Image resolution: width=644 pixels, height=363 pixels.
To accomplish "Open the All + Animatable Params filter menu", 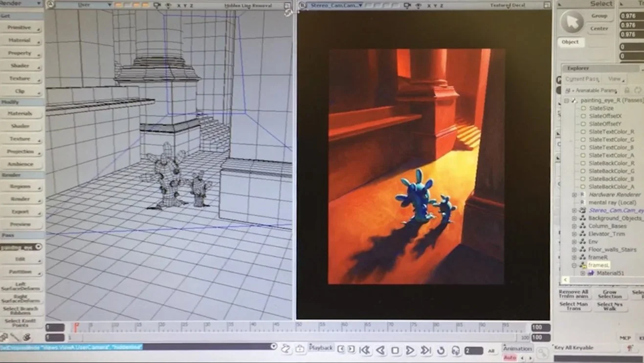I will [591, 90].
